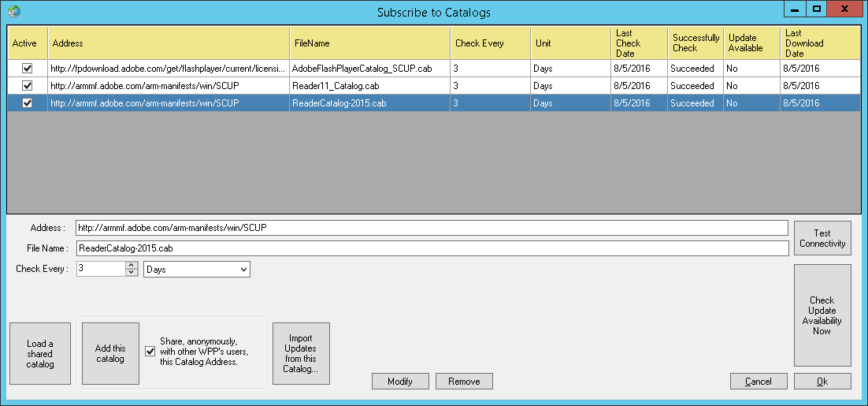This screenshot has height=406, width=868.
Task: Increase Check Every value with up arrow
Action: [x=132, y=266]
